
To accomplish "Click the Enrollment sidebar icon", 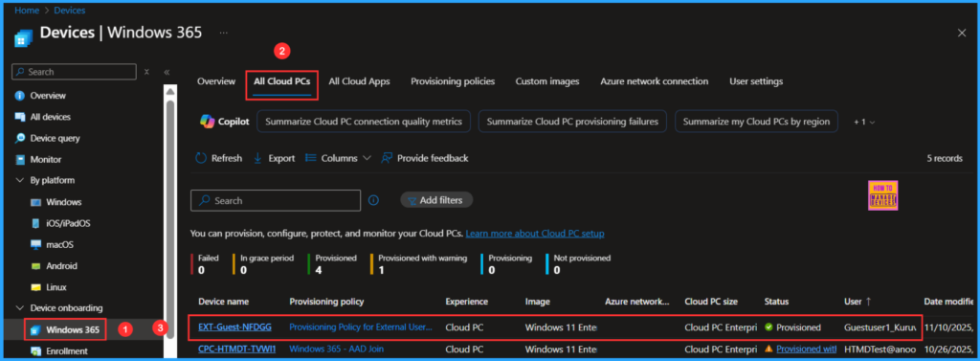I will coord(35,351).
